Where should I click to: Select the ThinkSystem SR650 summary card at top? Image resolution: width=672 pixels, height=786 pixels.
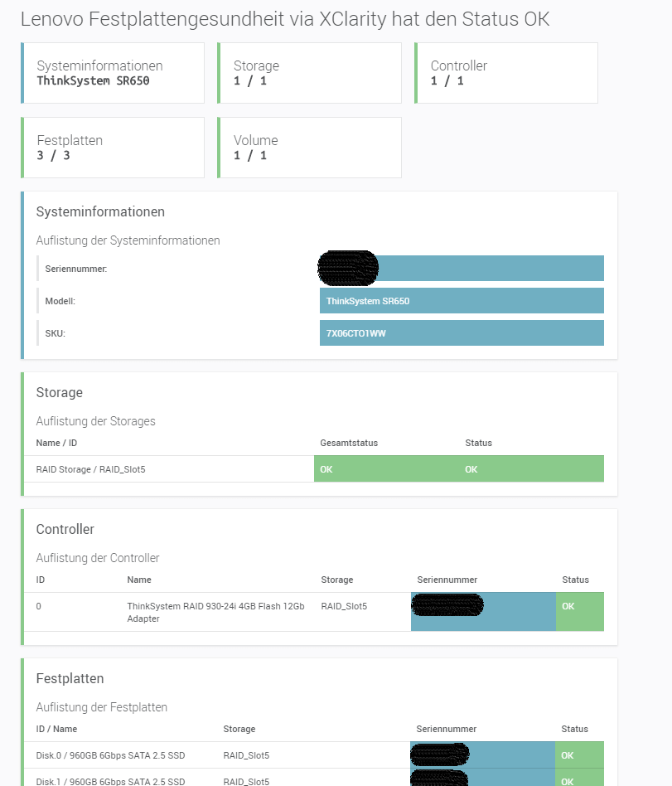coord(113,73)
